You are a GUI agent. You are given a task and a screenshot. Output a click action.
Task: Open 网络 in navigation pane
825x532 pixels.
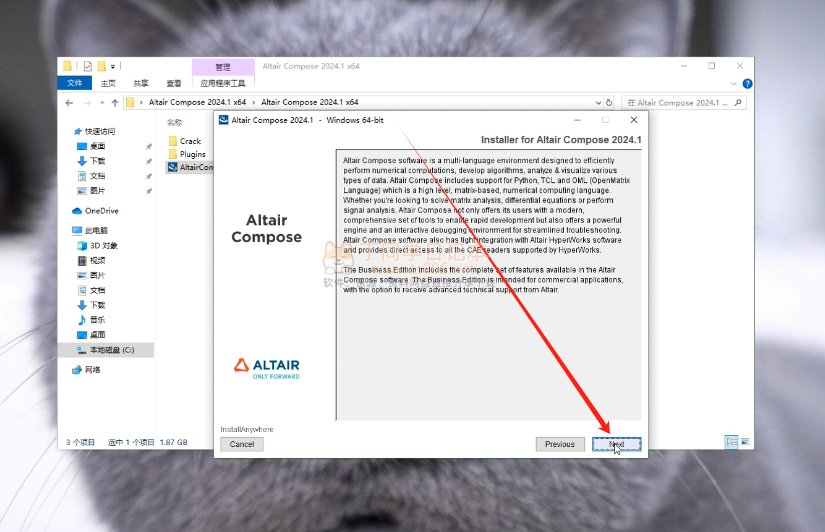coord(86,370)
